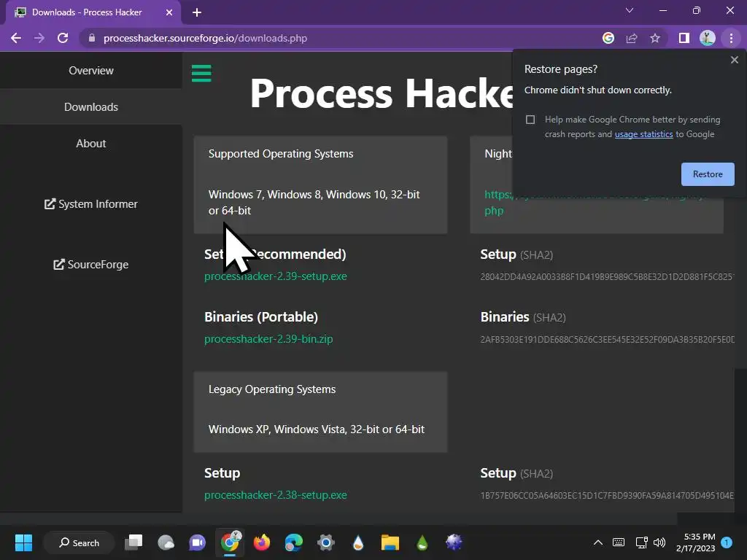Enable sending crash reports checkbox
This screenshot has height=560, width=747.
(x=530, y=120)
